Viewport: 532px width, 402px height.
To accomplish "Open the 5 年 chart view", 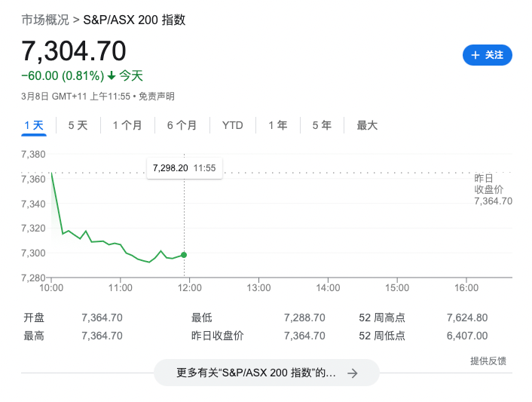I will coord(322,125).
